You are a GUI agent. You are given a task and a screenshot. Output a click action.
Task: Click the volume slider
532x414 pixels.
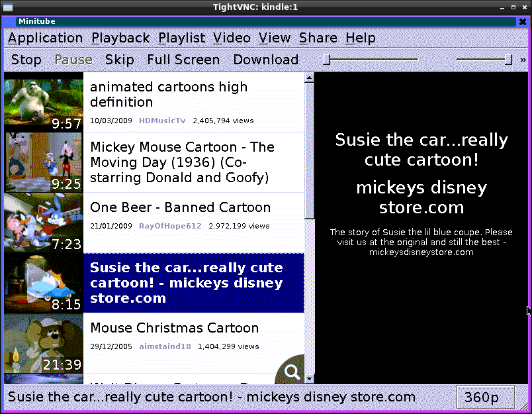(483, 60)
